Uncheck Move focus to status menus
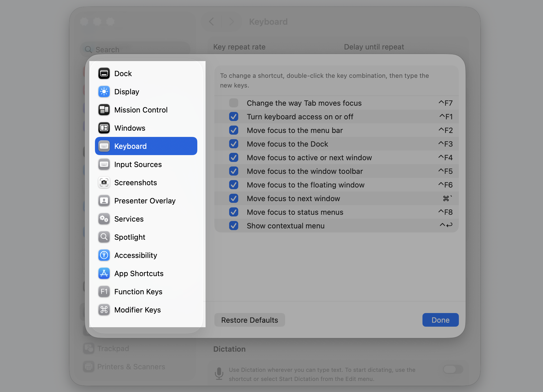Viewport: 543px width, 392px height. [x=234, y=212]
